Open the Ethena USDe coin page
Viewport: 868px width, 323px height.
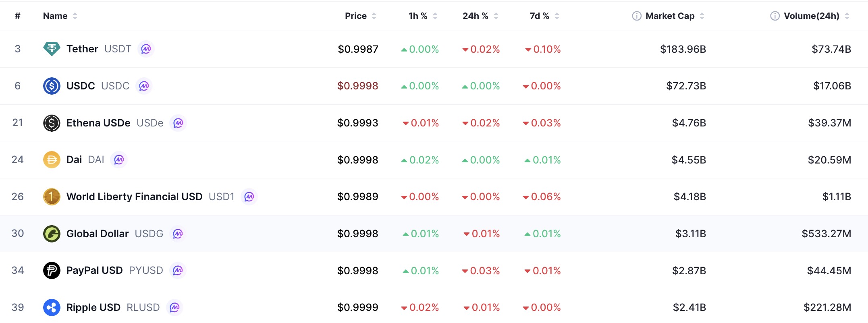coord(98,123)
